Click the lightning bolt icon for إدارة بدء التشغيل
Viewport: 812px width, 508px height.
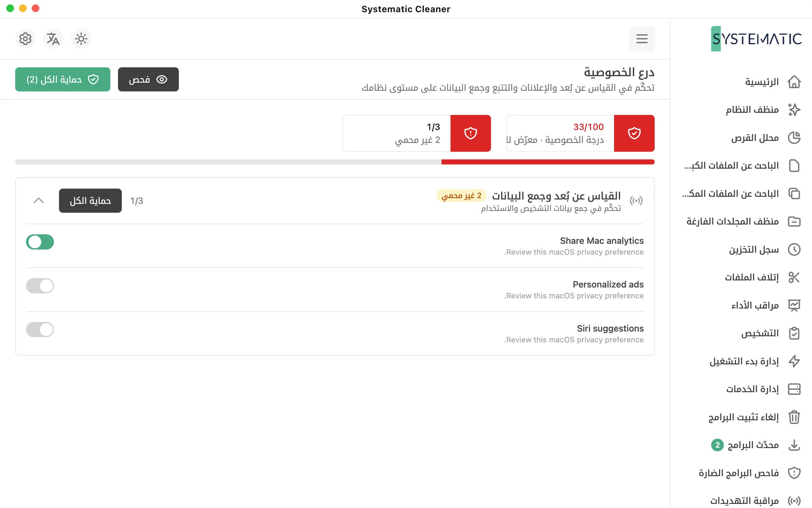pos(794,361)
